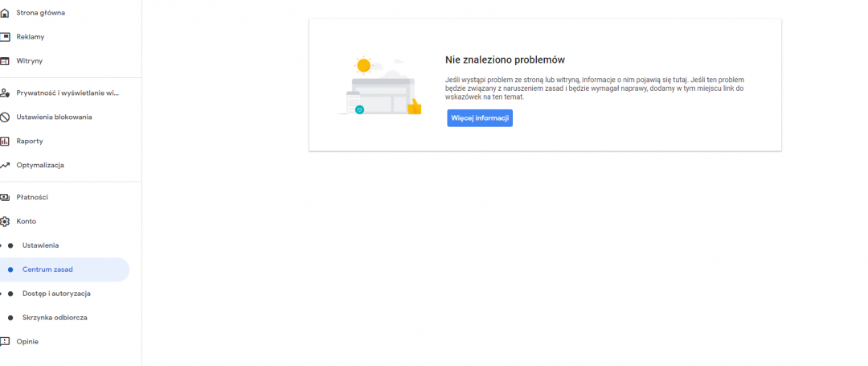Click the description text under the heading

(x=595, y=88)
